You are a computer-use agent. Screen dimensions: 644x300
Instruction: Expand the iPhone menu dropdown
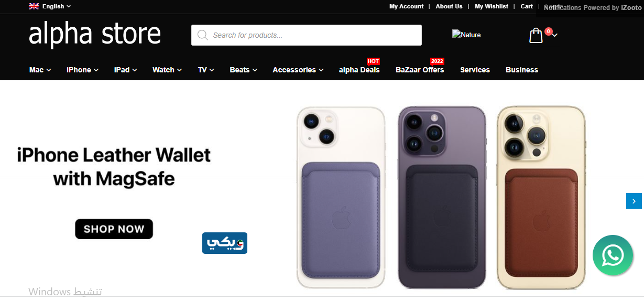83,70
